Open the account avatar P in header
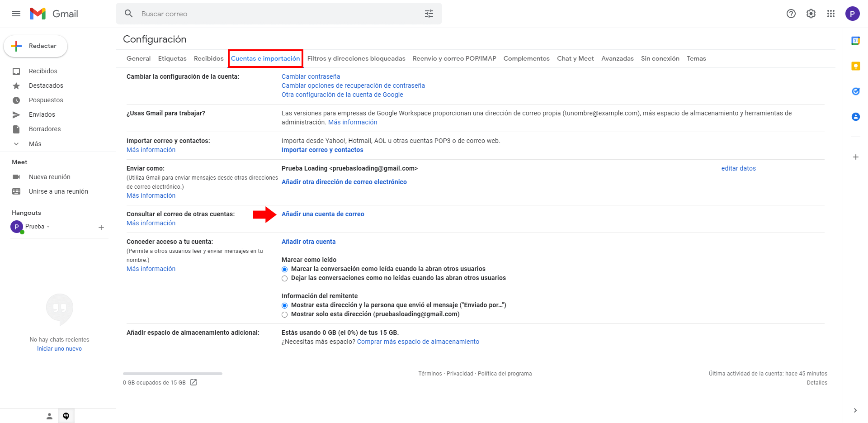Screen dimensions: 868x423 click(853, 14)
